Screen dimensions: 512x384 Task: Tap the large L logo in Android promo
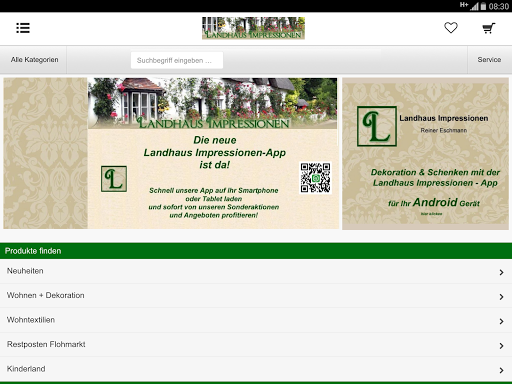(x=377, y=126)
